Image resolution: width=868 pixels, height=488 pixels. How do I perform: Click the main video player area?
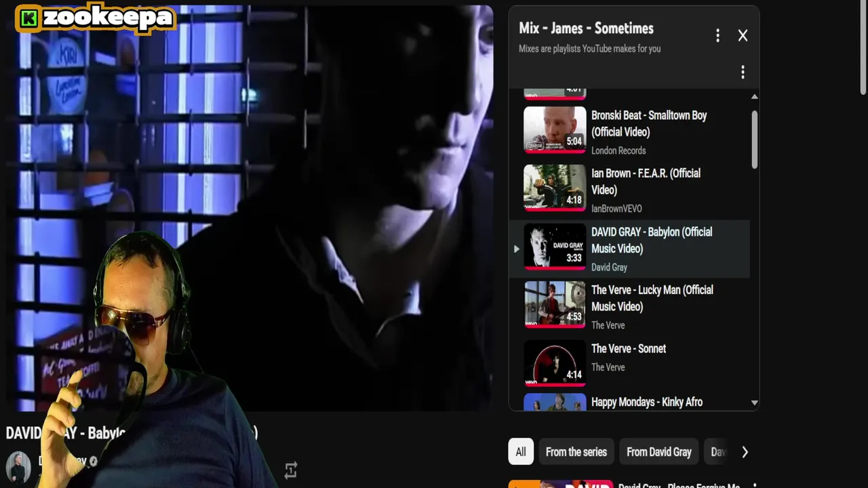click(250, 208)
